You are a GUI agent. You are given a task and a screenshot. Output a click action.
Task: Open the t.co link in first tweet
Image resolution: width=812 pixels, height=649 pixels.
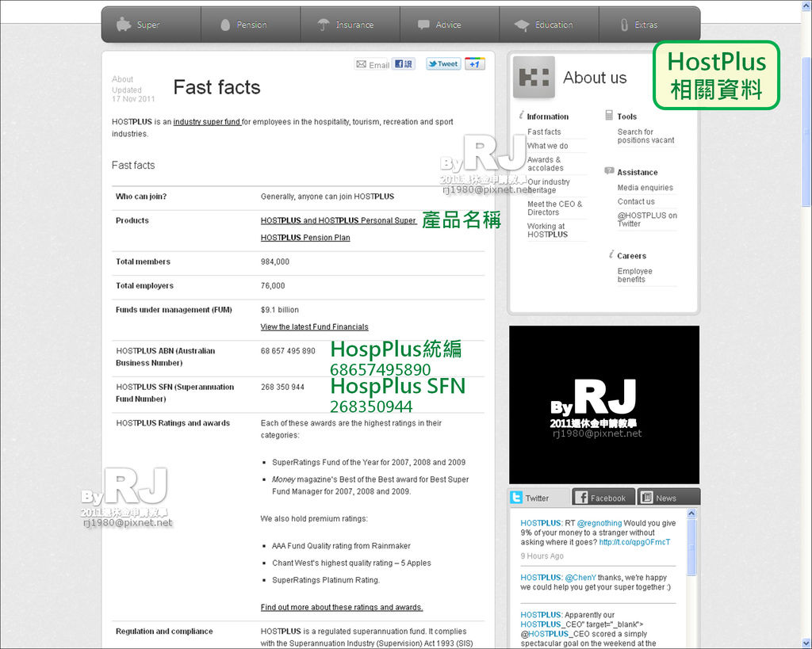coord(634,542)
